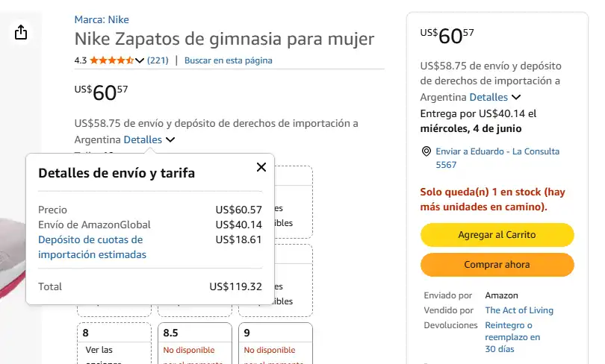Screen dimensions: 605x364
Task: Open Marca: Nike brand link
Action: pos(102,19)
